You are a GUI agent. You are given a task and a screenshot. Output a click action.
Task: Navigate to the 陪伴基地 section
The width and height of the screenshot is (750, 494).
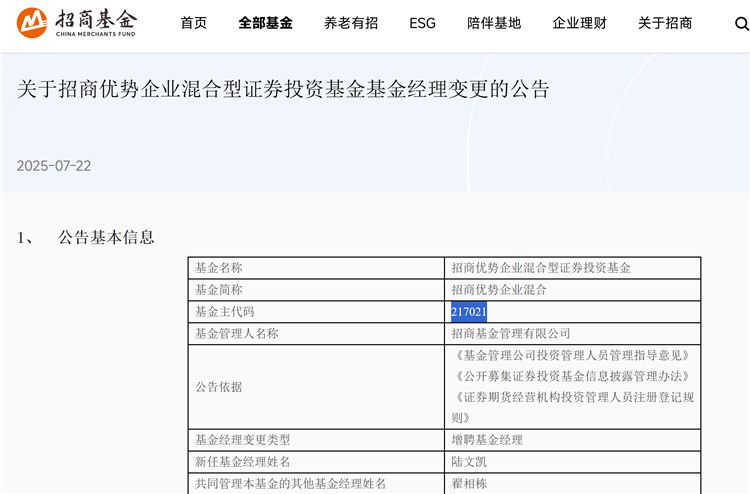pos(494,23)
